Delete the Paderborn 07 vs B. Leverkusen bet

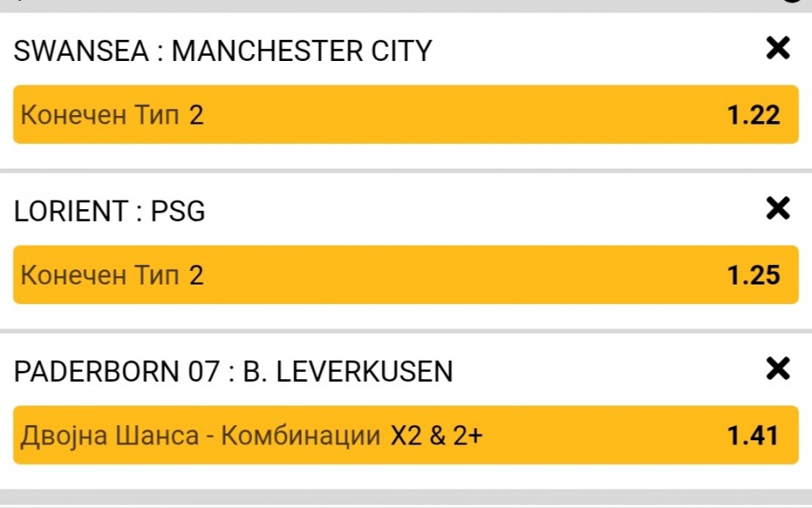click(777, 369)
